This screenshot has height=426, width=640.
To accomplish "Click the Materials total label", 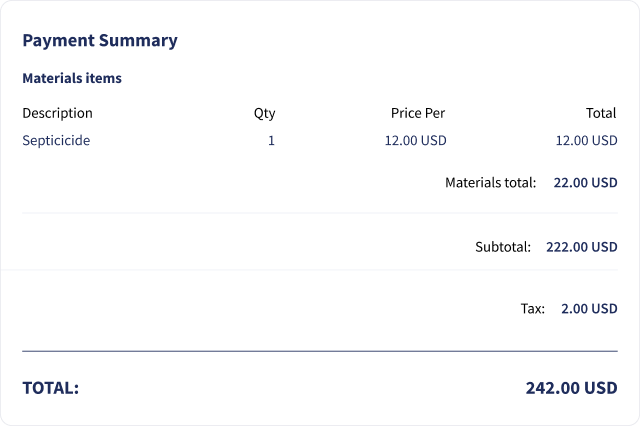I will click(x=491, y=182).
